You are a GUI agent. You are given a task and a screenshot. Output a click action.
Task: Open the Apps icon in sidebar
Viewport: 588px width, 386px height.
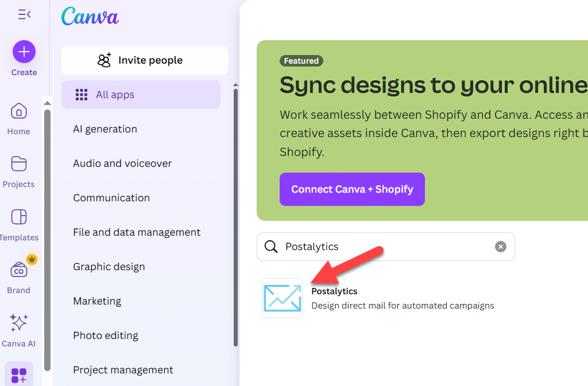tap(19, 375)
